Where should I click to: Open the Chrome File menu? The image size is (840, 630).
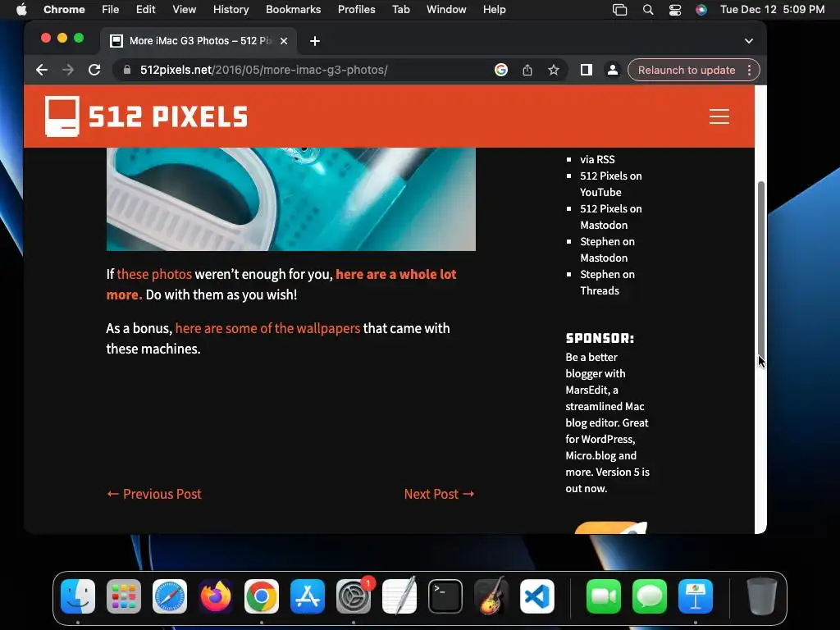pos(111,10)
